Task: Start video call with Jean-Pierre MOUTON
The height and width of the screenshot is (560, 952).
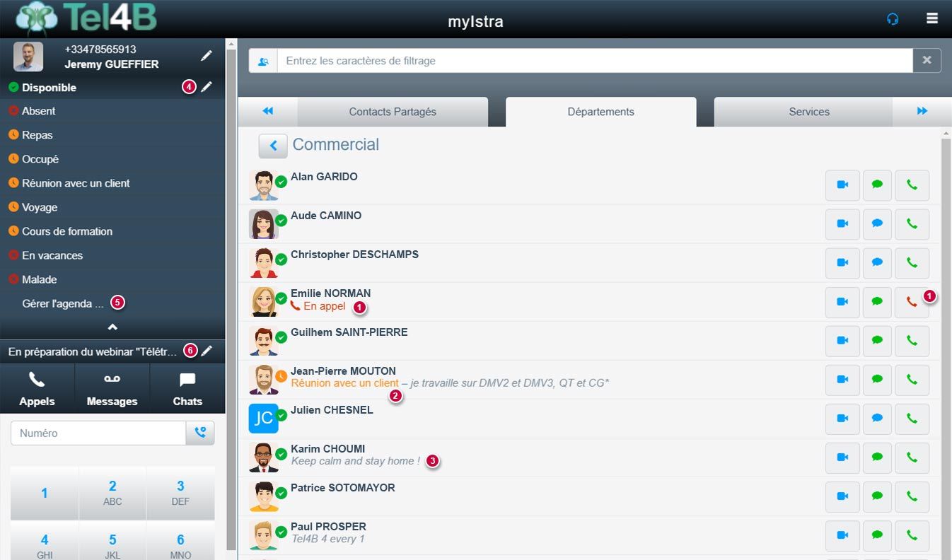Action: 842,380
